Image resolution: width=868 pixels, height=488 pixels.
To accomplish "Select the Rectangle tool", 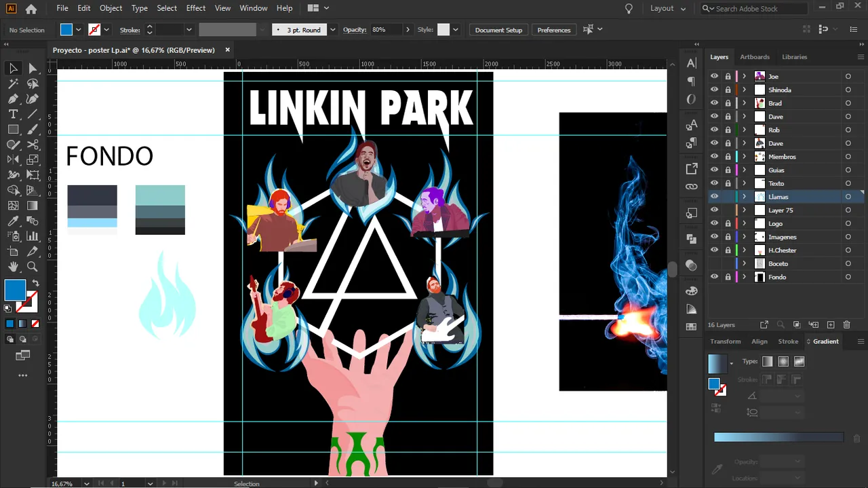I will point(13,129).
